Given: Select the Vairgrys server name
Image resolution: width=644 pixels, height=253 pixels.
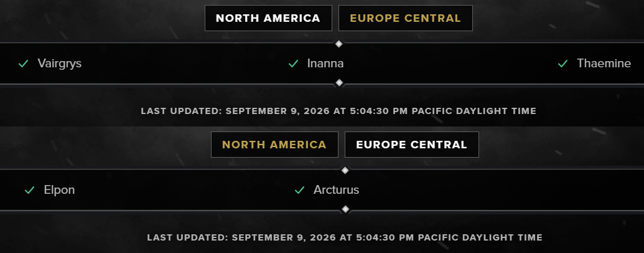Looking at the screenshot, I should [x=60, y=64].
